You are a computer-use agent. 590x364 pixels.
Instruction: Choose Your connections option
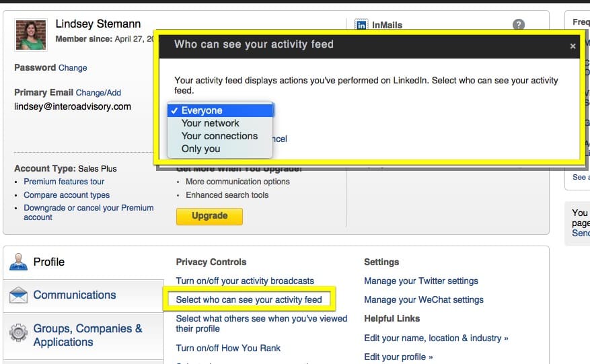point(221,137)
